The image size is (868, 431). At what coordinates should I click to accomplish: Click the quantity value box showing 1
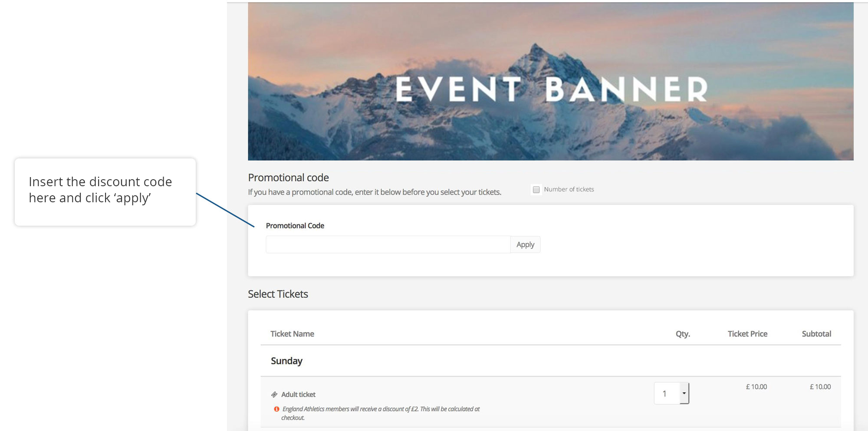(666, 393)
